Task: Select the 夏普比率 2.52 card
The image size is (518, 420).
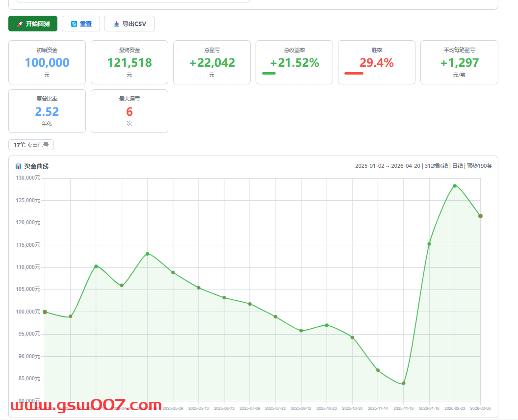Action: point(47,111)
